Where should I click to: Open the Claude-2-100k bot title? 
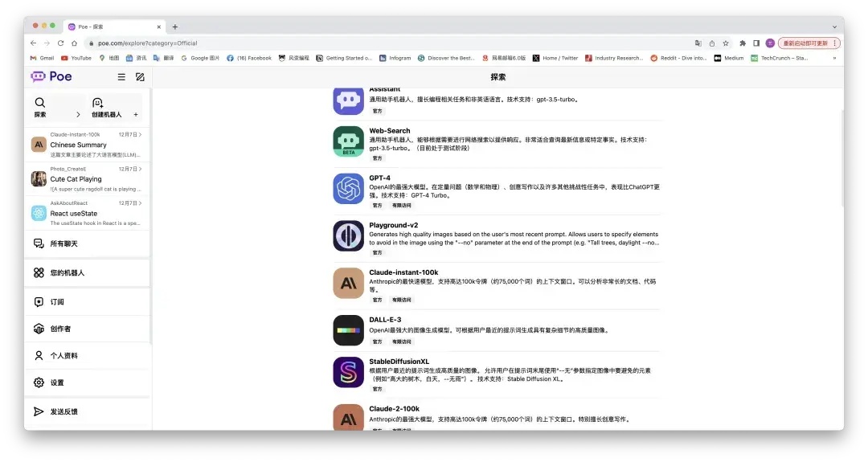point(394,408)
